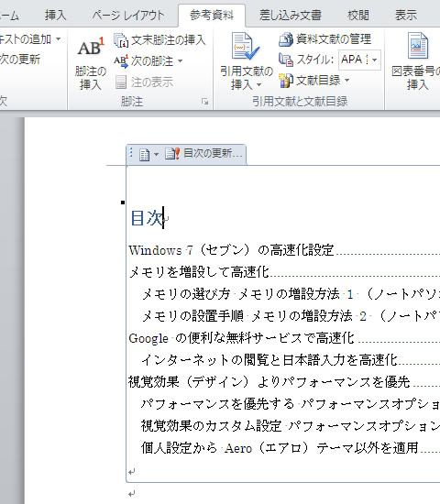The width and height of the screenshot is (440, 504).
Task: Click the 目次の更新 icon with exclamation mark
Action: tap(172, 154)
